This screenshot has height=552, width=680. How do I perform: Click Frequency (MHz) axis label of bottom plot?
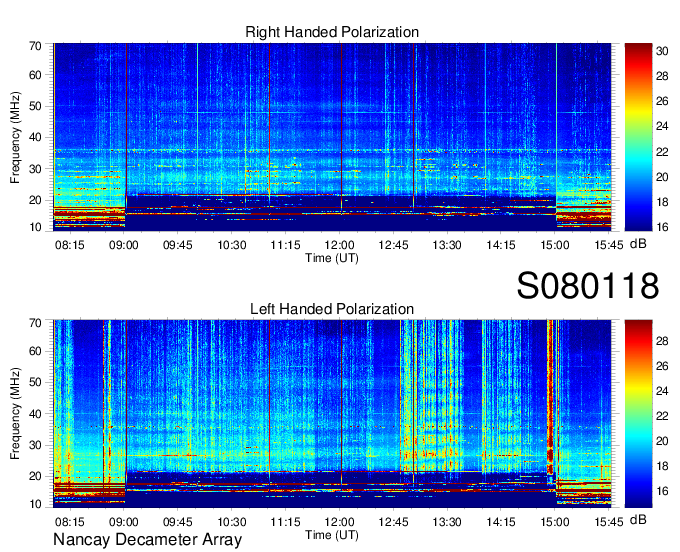pyautogui.click(x=15, y=414)
